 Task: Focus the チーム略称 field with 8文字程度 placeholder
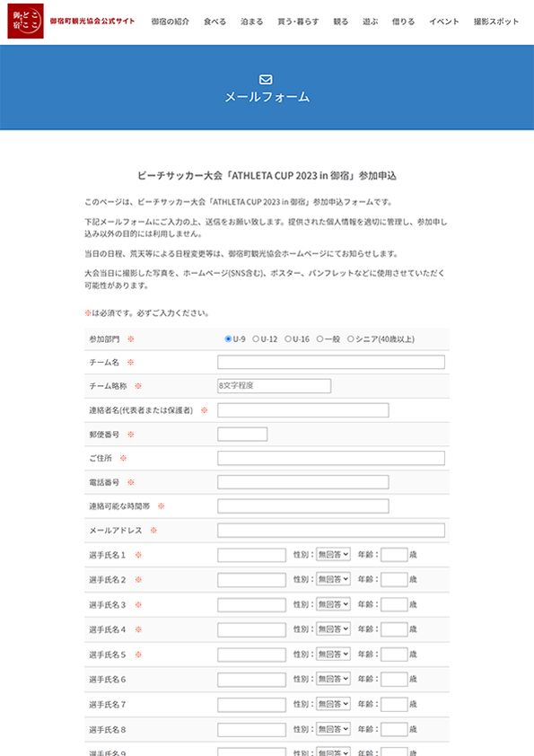click(x=275, y=386)
